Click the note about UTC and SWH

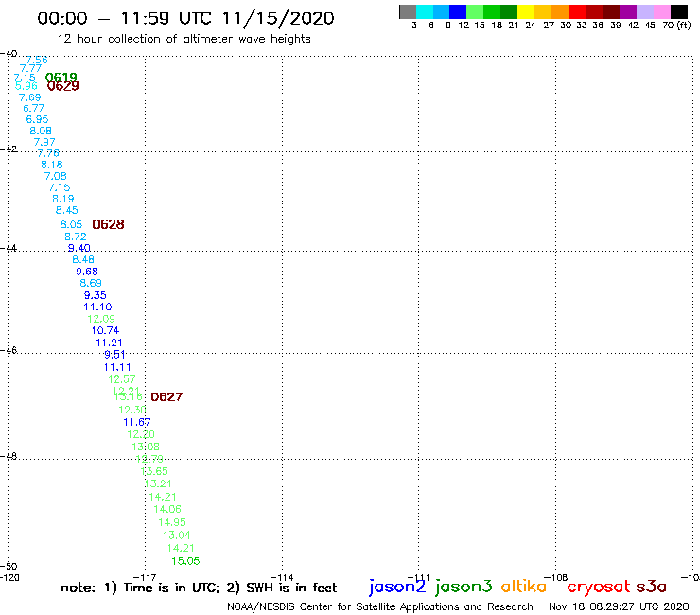click(x=199, y=588)
